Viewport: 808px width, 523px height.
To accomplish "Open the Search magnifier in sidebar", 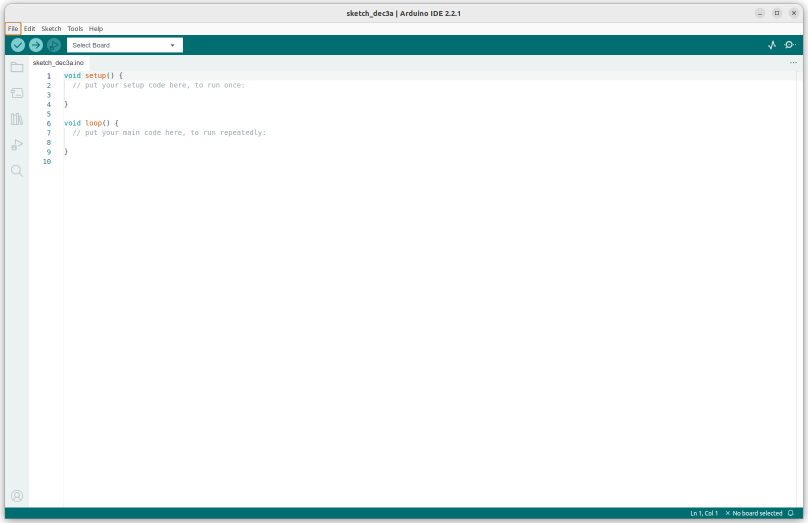I will pyautogui.click(x=17, y=171).
